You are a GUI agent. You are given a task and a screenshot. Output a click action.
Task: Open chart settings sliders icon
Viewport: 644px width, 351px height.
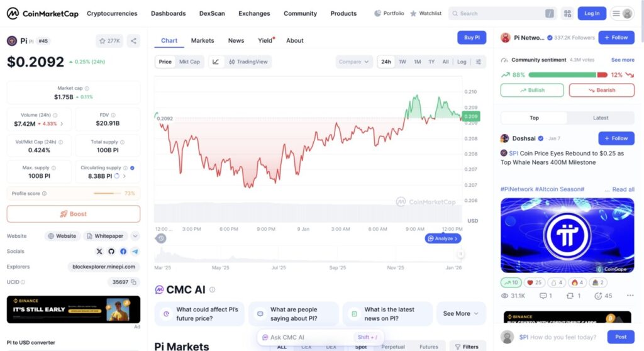[x=479, y=62]
